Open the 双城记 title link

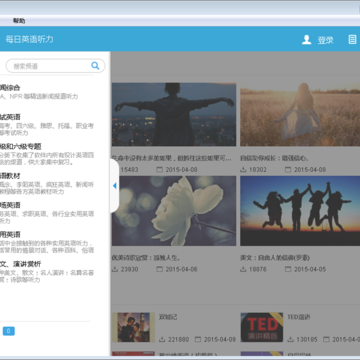pyautogui.click(x=168, y=317)
